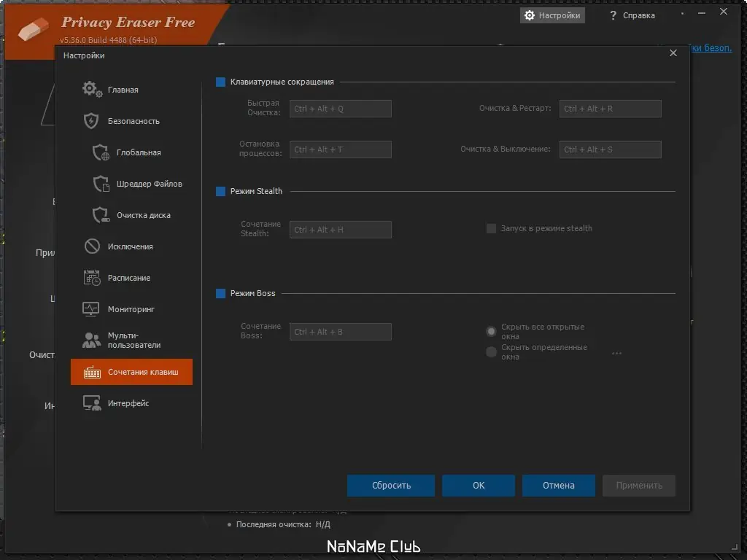Viewport: 747px width, 560px height.
Task: Toggle the Режим Stealth checkbox
Action: coord(220,192)
